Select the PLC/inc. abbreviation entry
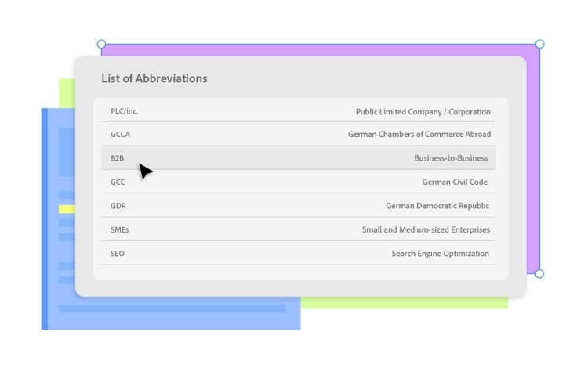This screenshot has width=588, height=368. [125, 111]
